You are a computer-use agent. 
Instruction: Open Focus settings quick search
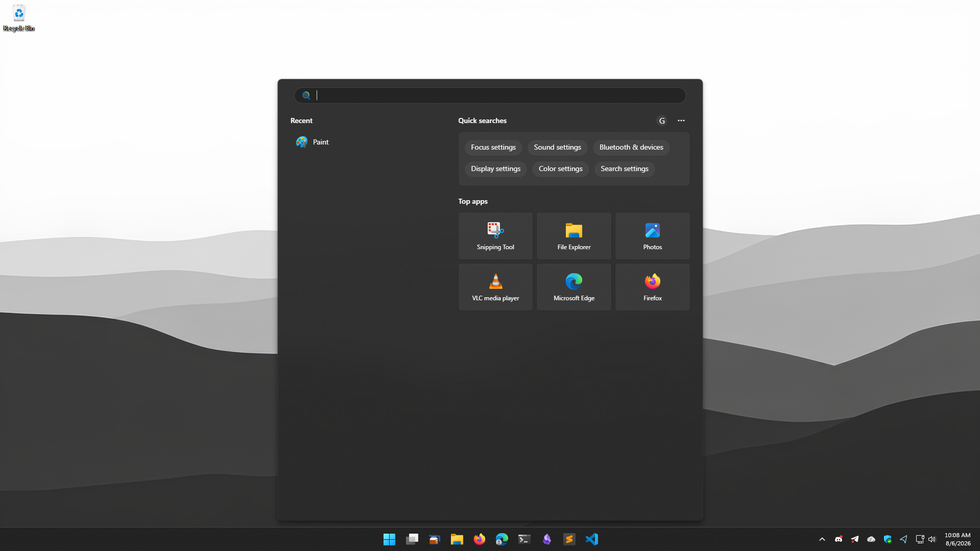493,148
